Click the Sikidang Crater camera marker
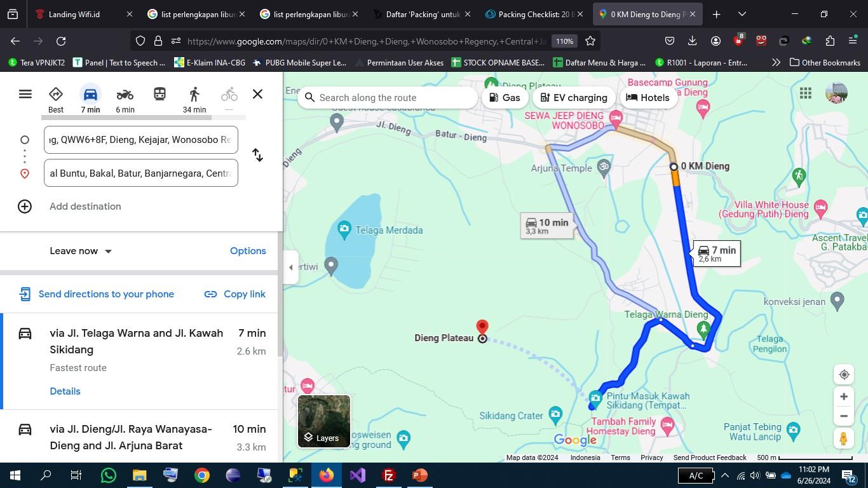868x488 pixels. point(555,414)
